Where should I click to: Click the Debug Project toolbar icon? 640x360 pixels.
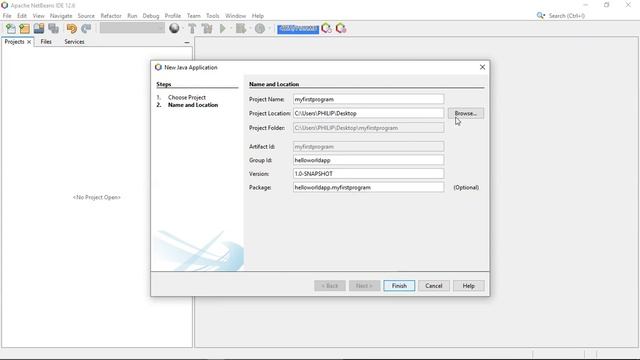click(x=241, y=28)
